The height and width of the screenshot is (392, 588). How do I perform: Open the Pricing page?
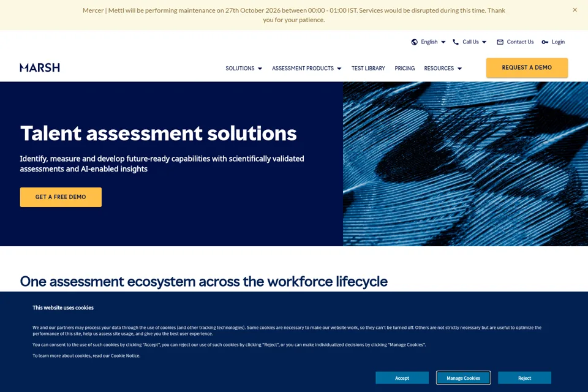pos(405,68)
